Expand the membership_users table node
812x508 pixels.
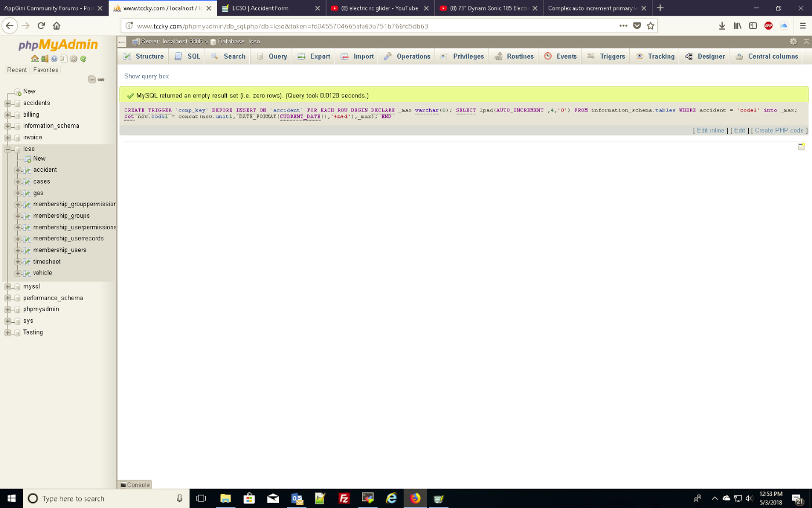[17, 250]
